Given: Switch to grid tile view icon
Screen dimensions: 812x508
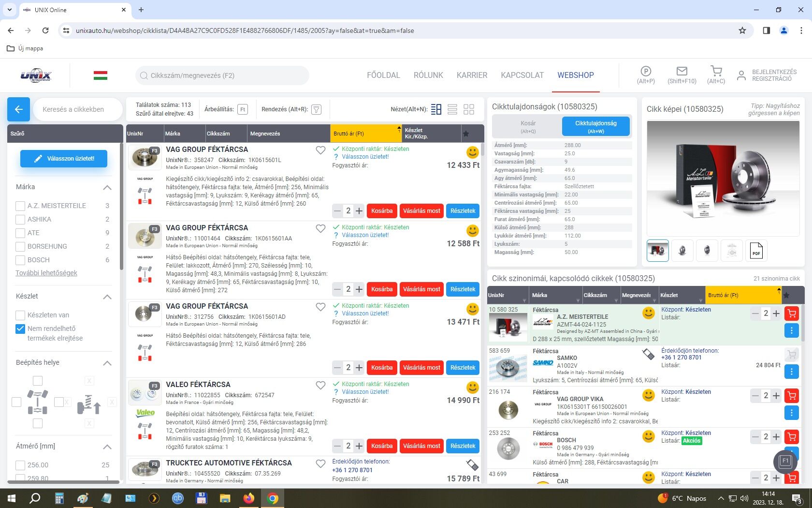Looking at the screenshot, I should click(x=469, y=109).
